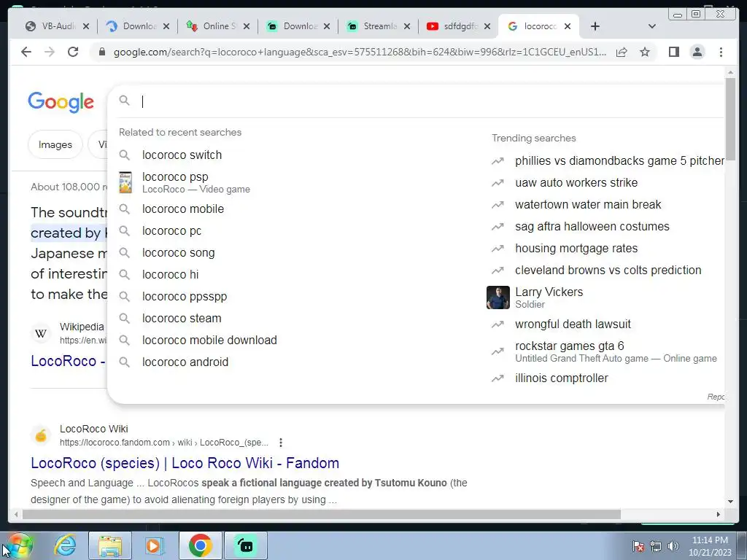Select suggestion locoroco steam
Viewport: 747px width, 560px height.
click(x=182, y=319)
